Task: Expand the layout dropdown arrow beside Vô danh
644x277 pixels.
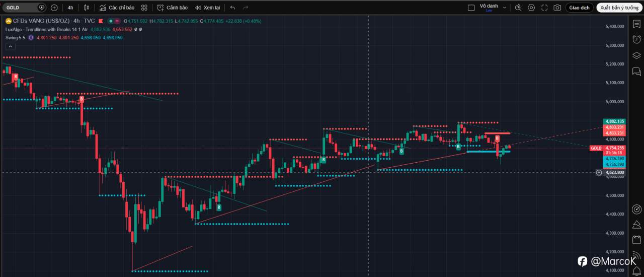Action: [x=505, y=8]
